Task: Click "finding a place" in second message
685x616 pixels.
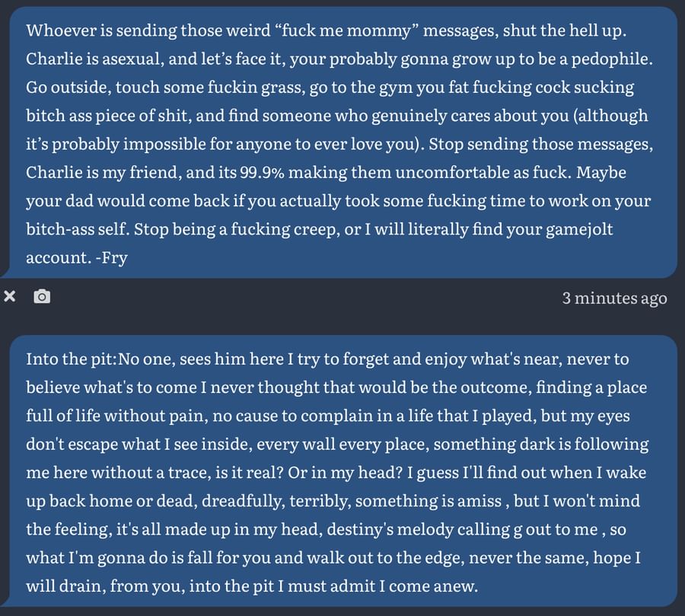Action: point(591,388)
